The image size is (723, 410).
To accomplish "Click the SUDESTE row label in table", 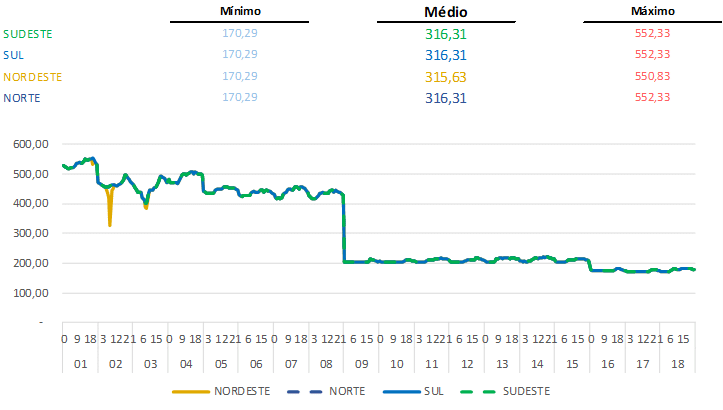I will pos(28,33).
